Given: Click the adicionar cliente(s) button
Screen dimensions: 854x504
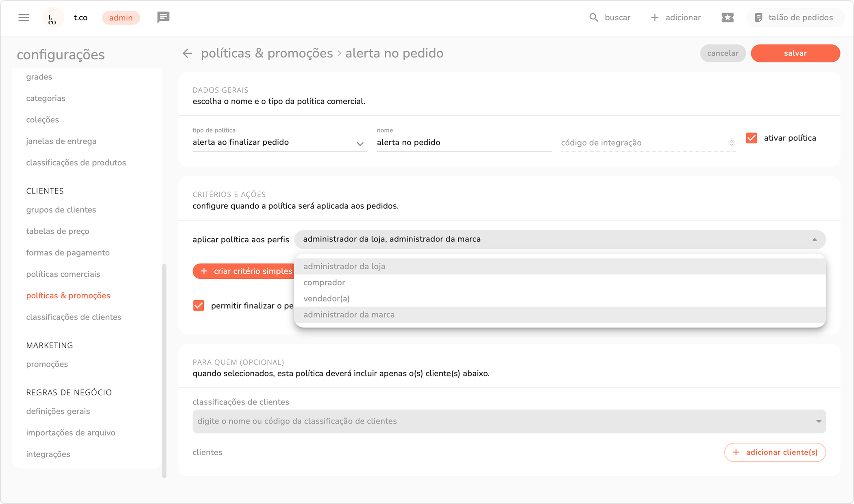Looking at the screenshot, I should [x=775, y=452].
